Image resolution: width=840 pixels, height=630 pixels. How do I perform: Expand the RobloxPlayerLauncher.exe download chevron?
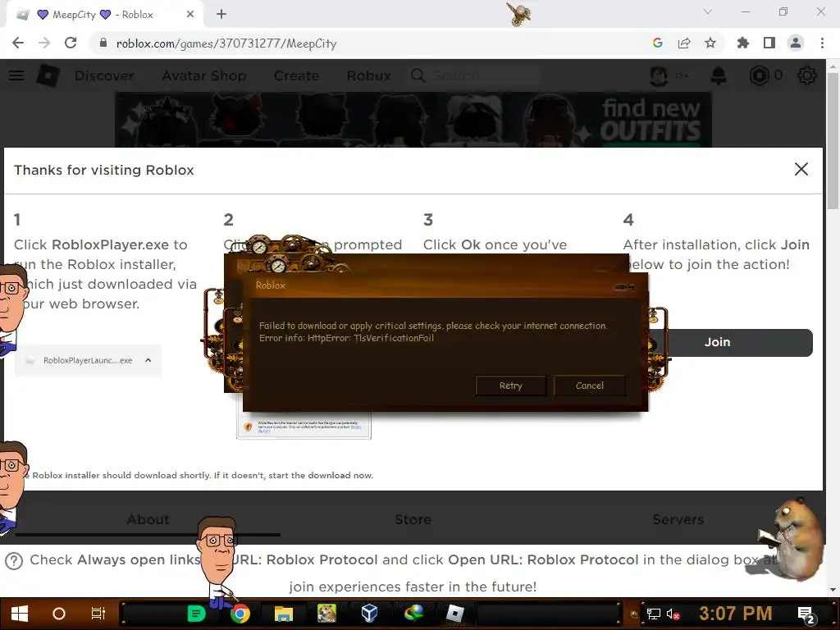tap(148, 361)
